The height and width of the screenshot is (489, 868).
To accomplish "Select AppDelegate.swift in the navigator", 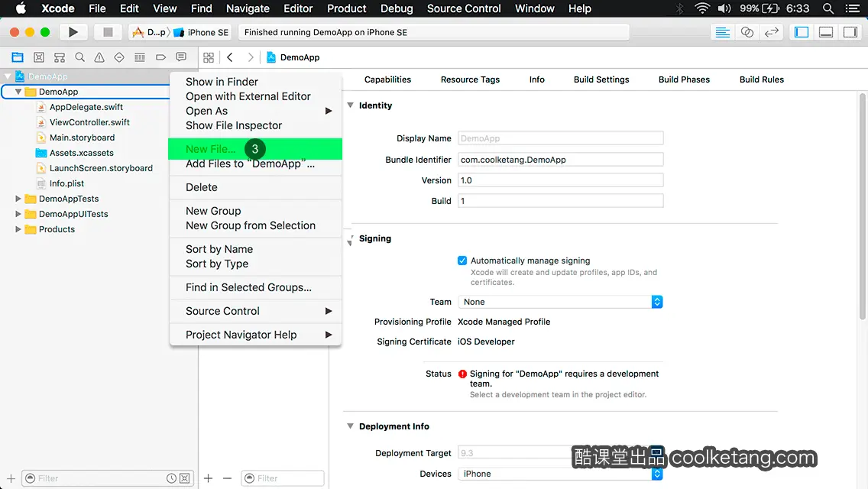I will coord(86,107).
